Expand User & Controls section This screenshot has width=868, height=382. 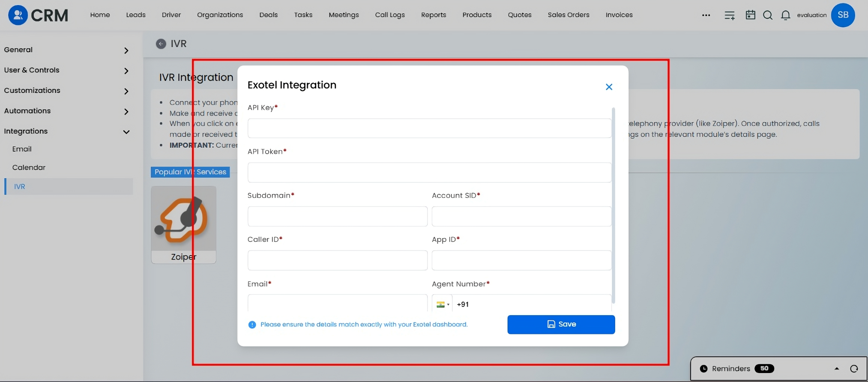point(66,70)
